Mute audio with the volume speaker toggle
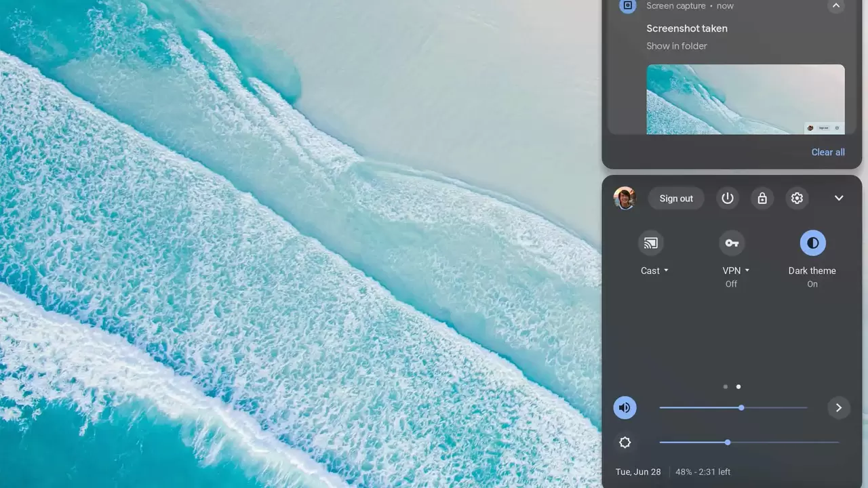The height and width of the screenshot is (488, 868). coord(625,407)
